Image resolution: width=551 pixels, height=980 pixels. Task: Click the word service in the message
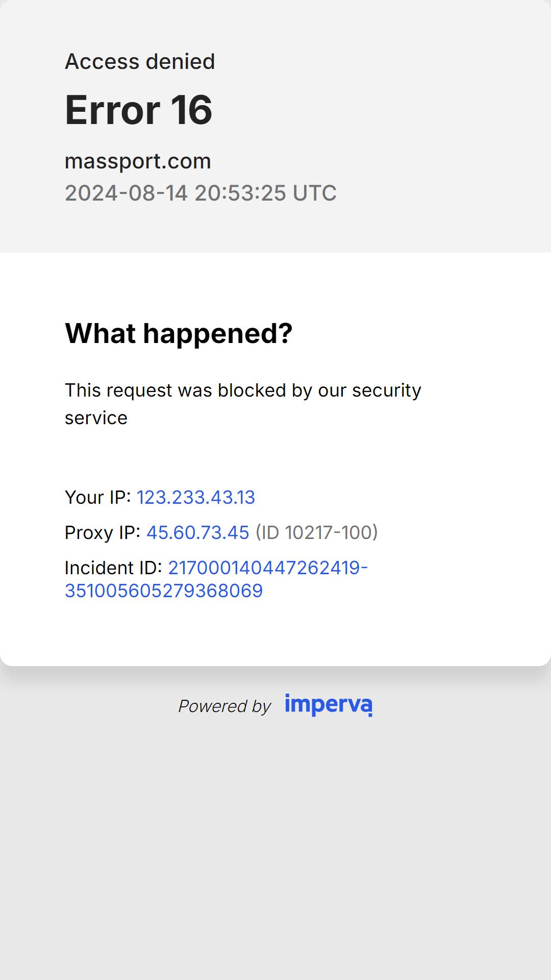96,418
